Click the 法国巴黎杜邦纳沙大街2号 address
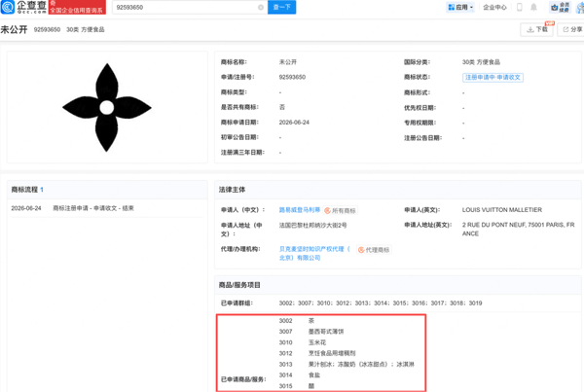 pos(312,226)
